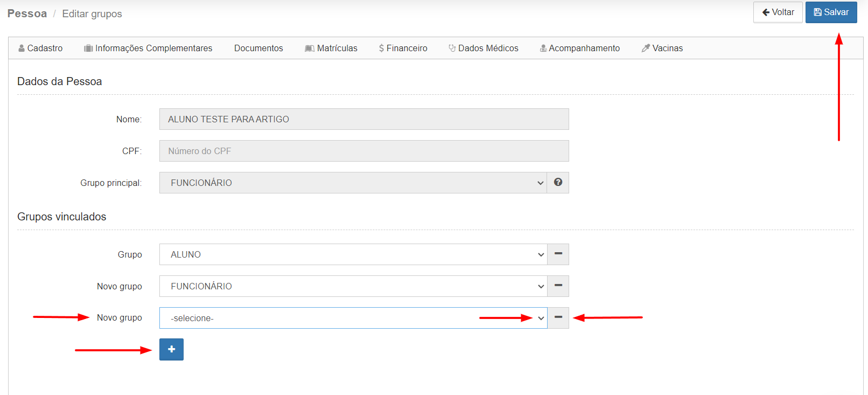Click the Dados da Pessoa heading
This screenshot has height=395, width=868.
click(x=59, y=81)
